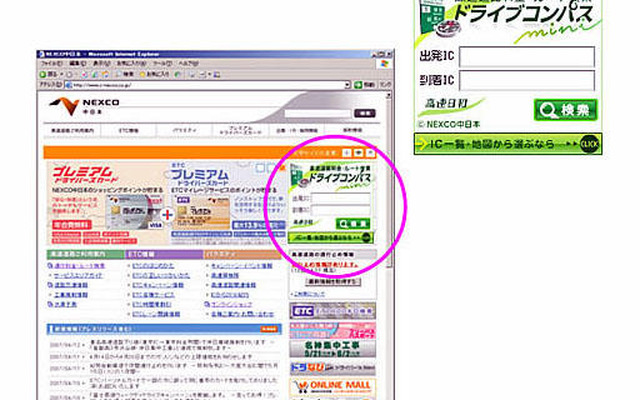Click the purple ETC情報 section header
This screenshot has height=400, width=640.
tap(164, 254)
